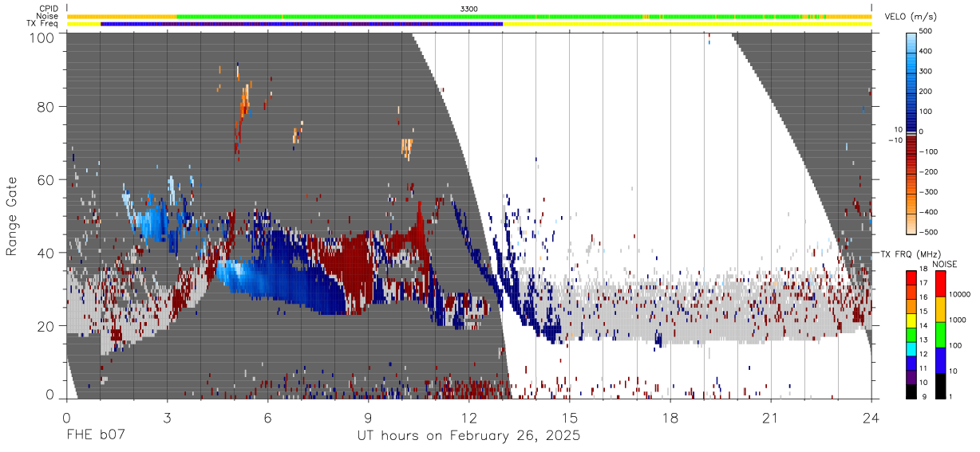
Task: Click the 1 tick on NOISE legend
Action: (x=952, y=396)
